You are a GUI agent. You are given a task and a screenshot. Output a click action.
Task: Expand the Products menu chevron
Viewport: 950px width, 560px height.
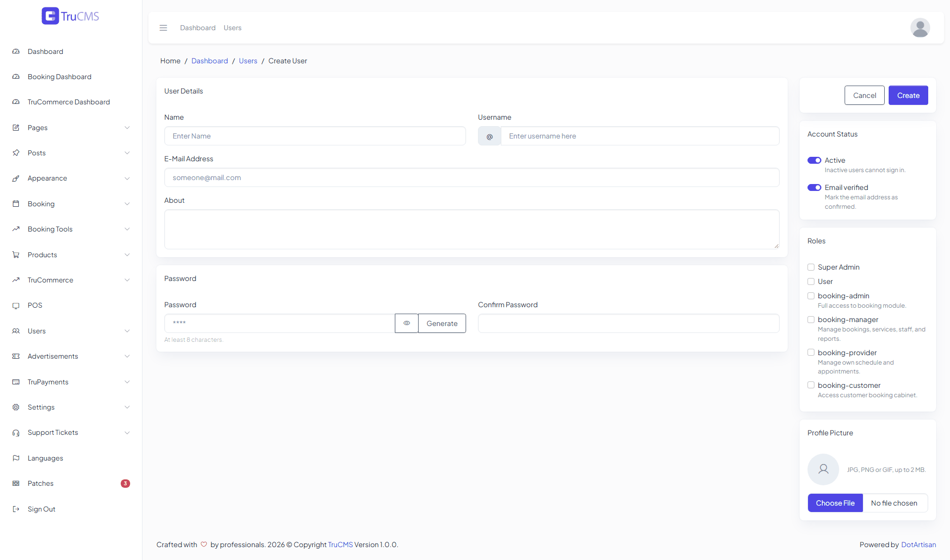[127, 255]
